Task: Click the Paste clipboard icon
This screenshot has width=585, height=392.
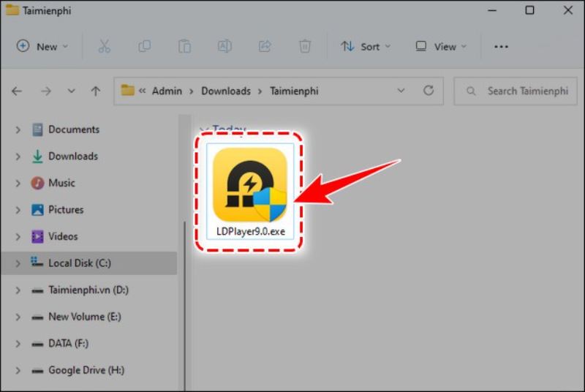Action: [184, 46]
